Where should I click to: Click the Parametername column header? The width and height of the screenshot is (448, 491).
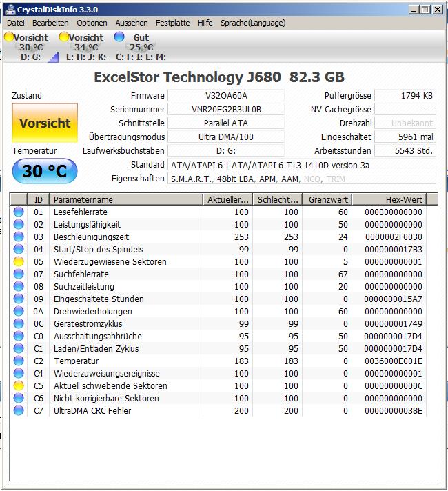(126, 199)
